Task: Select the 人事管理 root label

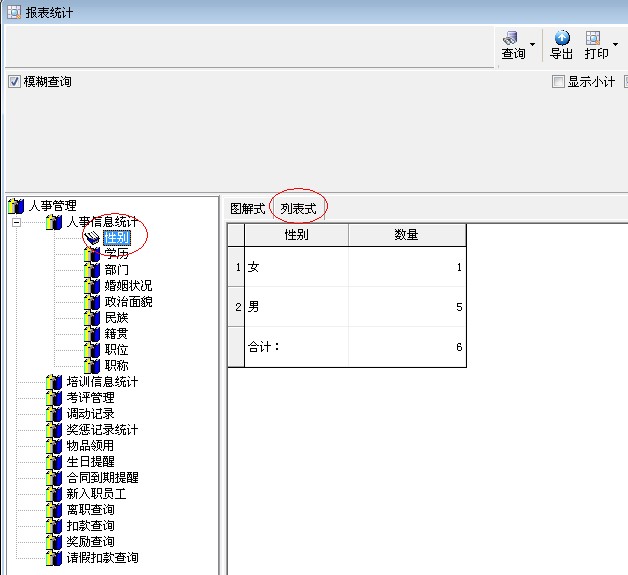Action: 52,206
